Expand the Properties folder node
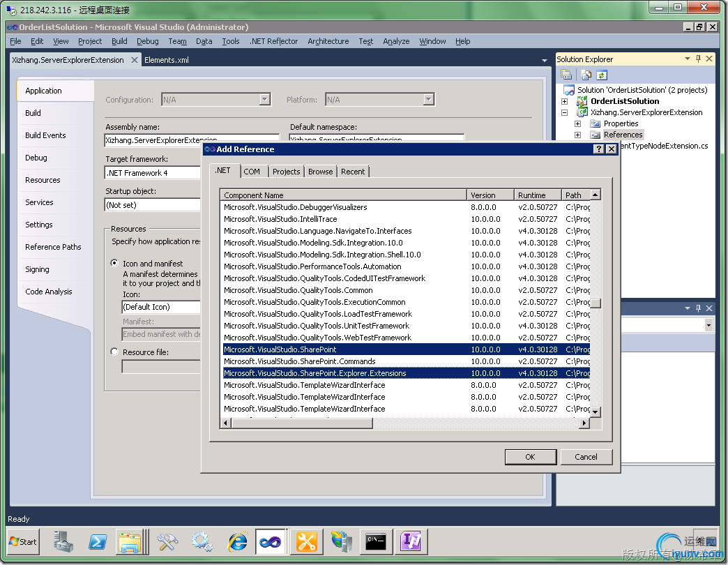The height and width of the screenshot is (565, 728). (577, 123)
